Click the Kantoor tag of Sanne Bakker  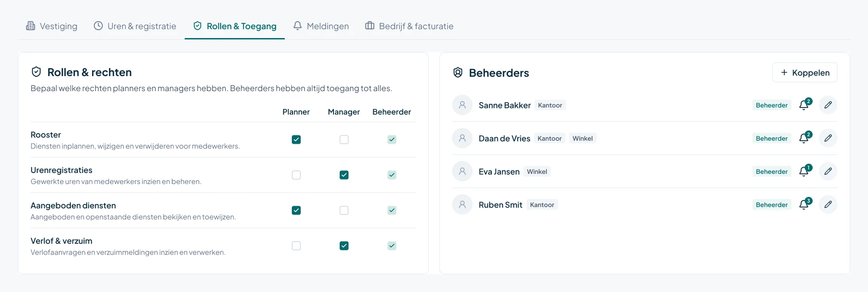(550, 105)
